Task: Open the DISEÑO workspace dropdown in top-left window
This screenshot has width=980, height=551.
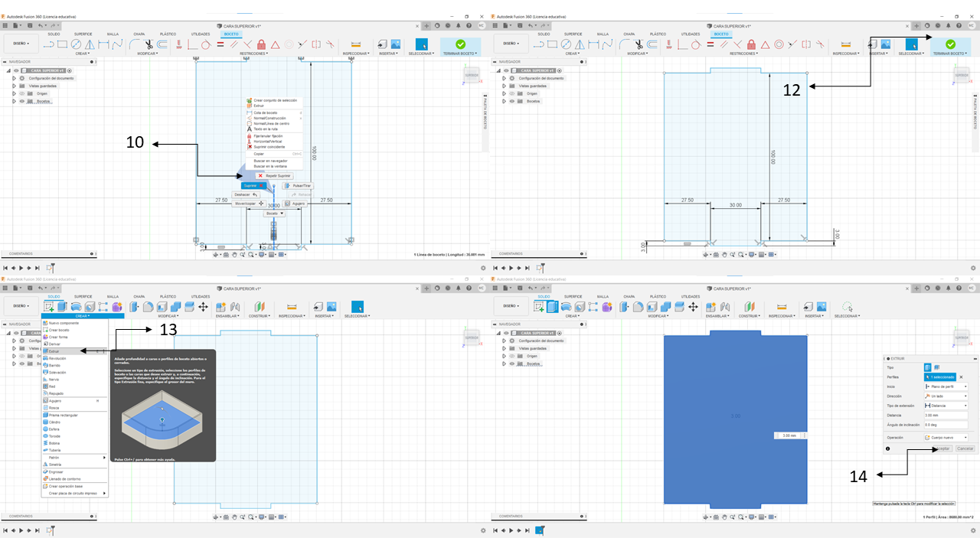Action: (x=20, y=44)
